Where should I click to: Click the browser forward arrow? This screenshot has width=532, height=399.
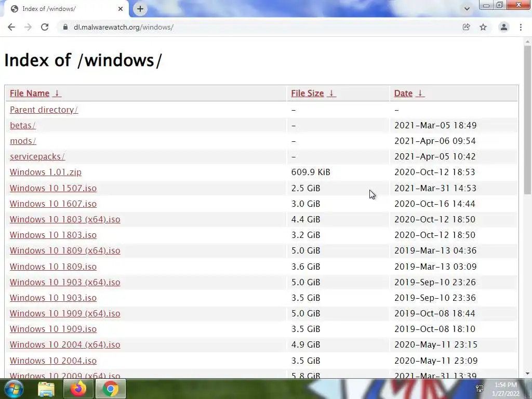coord(28,27)
